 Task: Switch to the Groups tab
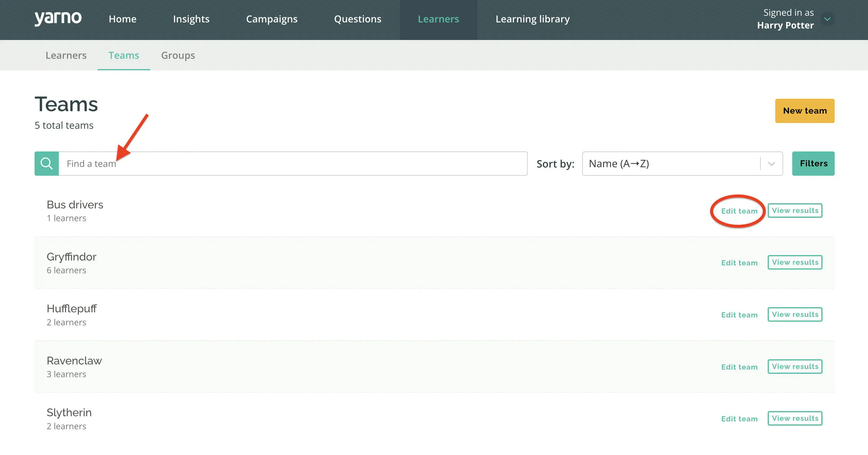coord(178,55)
